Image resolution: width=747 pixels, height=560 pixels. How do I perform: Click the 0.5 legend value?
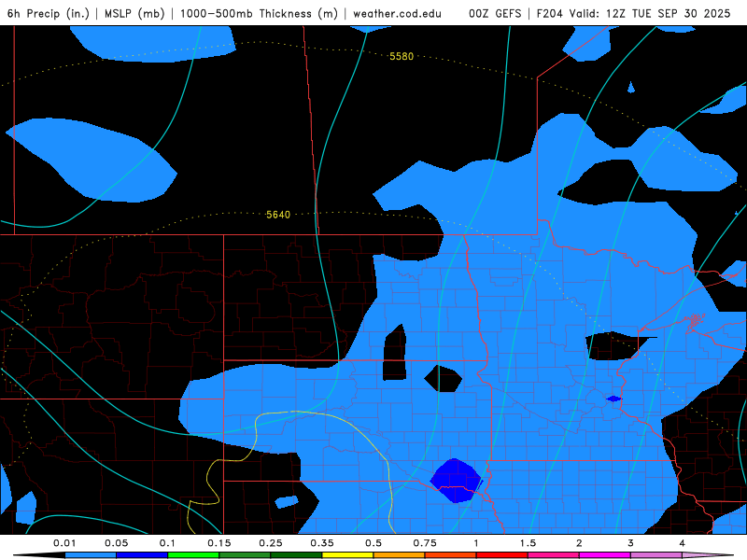click(x=373, y=543)
